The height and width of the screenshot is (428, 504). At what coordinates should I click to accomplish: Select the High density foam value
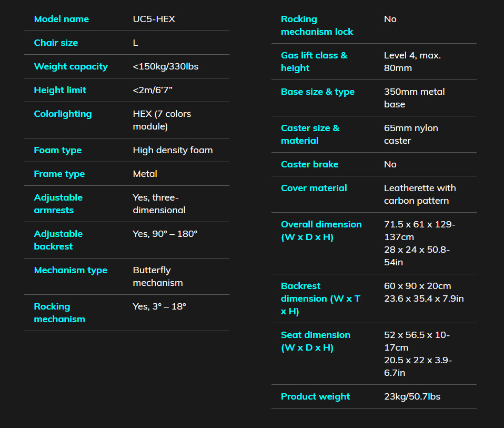point(173,150)
